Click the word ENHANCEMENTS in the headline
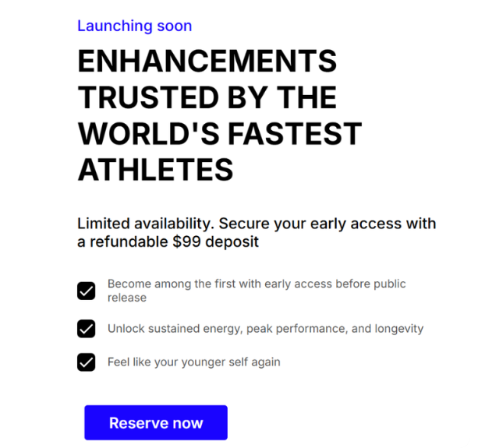 coord(207,61)
